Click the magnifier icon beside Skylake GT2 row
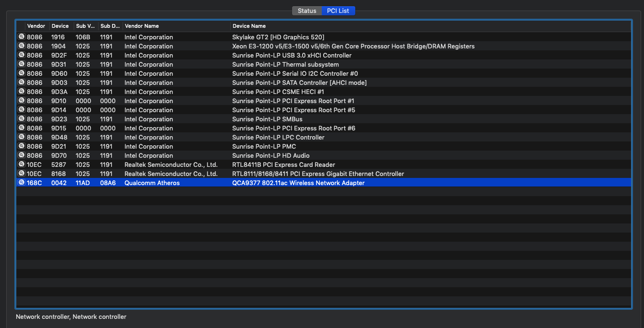Image resolution: width=644 pixels, height=328 pixels. tap(21, 37)
